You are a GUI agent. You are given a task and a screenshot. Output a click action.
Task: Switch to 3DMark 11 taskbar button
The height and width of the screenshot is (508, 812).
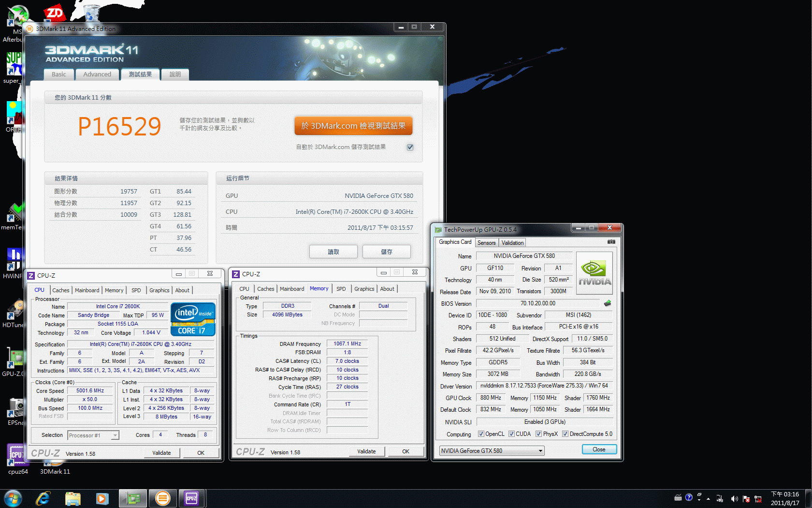point(163,498)
